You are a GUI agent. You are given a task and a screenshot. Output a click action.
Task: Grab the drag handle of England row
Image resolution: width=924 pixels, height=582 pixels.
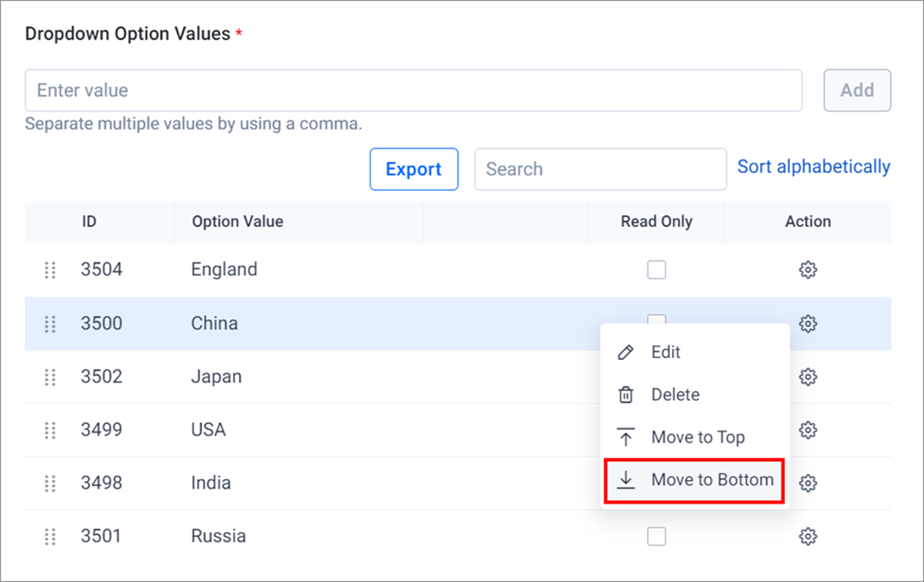tap(50, 269)
